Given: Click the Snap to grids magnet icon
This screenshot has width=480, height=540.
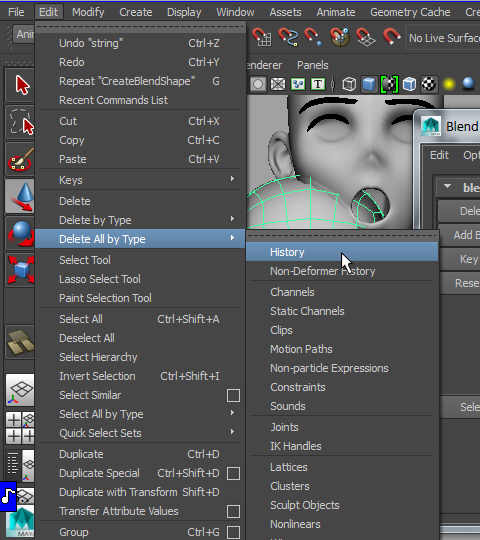Looking at the screenshot, I should point(262,37).
